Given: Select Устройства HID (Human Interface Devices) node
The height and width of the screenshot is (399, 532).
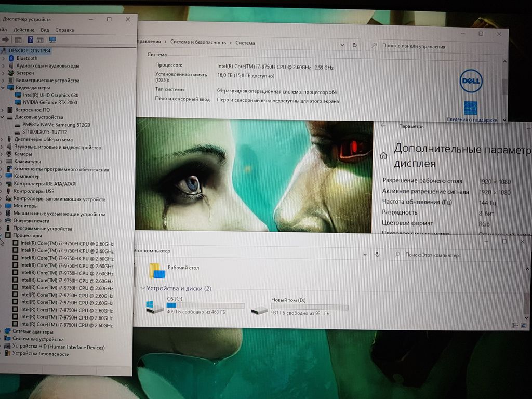Looking at the screenshot, I should (58, 347).
